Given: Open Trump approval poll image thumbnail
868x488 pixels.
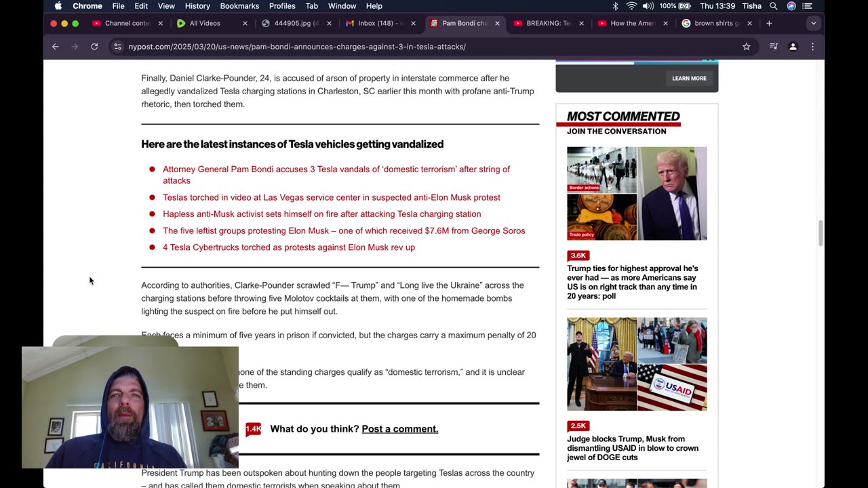Looking at the screenshot, I should (637, 193).
